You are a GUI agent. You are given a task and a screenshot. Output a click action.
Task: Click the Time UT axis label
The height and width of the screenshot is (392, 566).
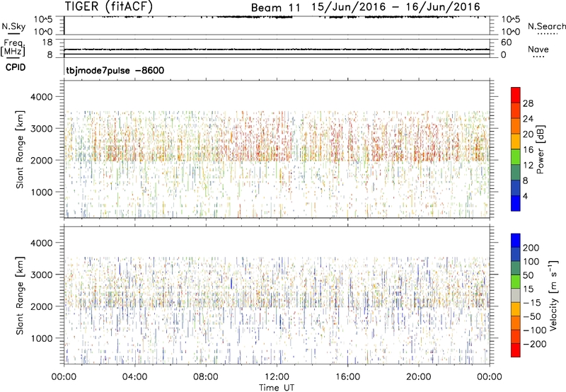pos(277,388)
